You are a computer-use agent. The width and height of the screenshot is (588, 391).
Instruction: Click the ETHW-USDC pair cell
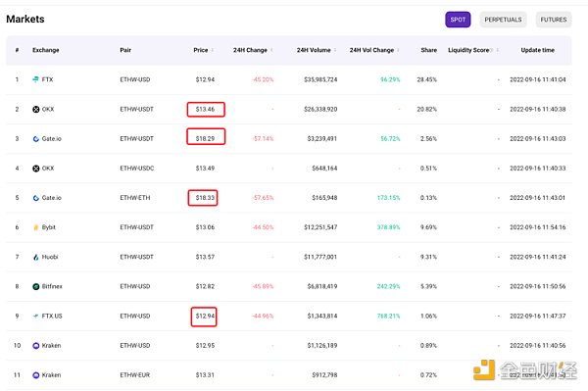point(137,169)
